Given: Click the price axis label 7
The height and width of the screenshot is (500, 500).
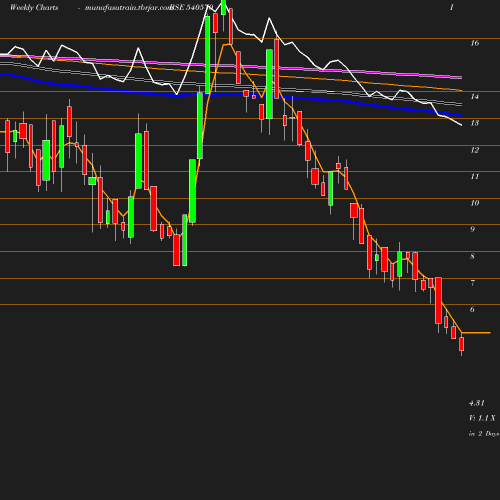Looking at the screenshot, I should point(472,283).
